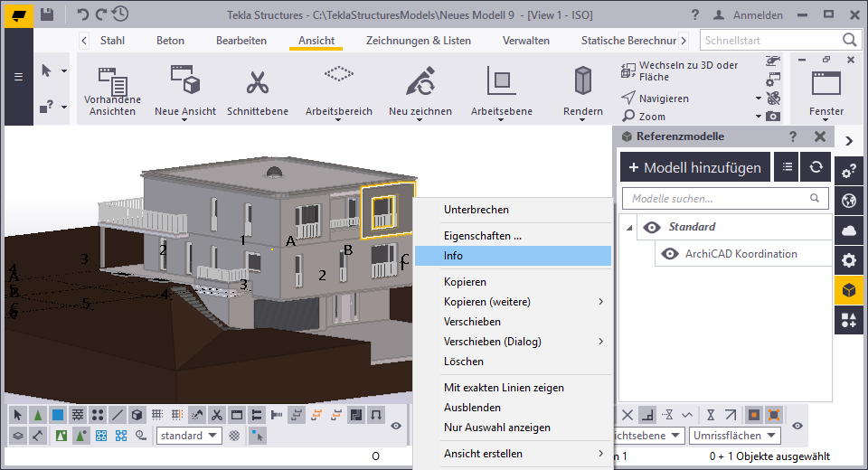The height and width of the screenshot is (470, 868).
Task: Collapse the Standard tree group triangle
Action: click(x=629, y=228)
